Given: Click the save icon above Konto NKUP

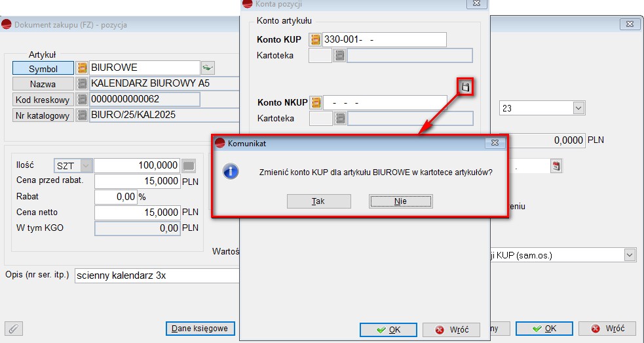Looking at the screenshot, I should point(466,87).
